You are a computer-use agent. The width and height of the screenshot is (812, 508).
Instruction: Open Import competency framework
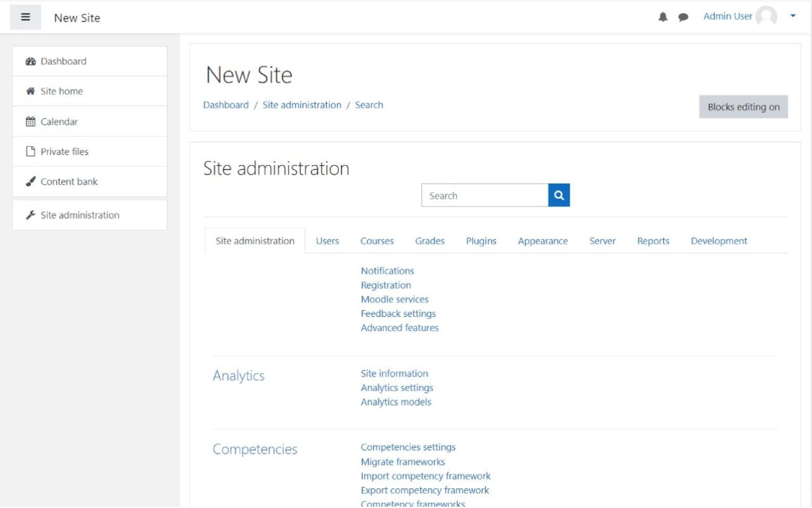coord(425,476)
